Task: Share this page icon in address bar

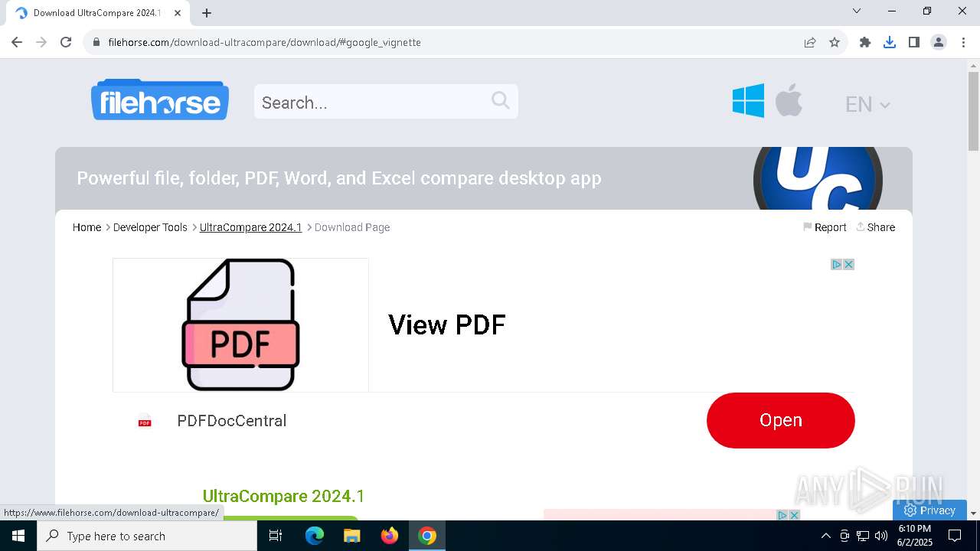Action: coord(810,42)
